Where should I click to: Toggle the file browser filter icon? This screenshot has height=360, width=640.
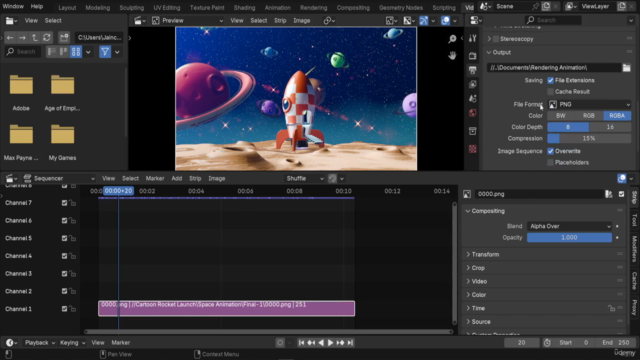tap(105, 52)
